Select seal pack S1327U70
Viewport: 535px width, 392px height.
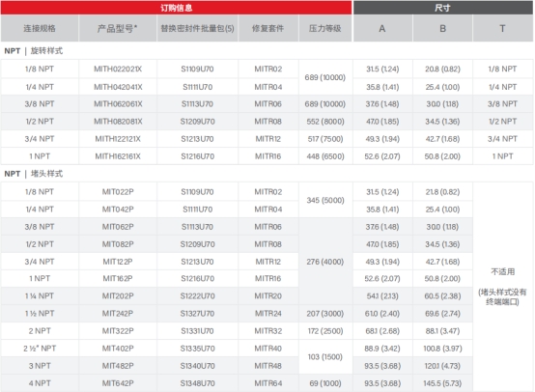click(x=197, y=314)
